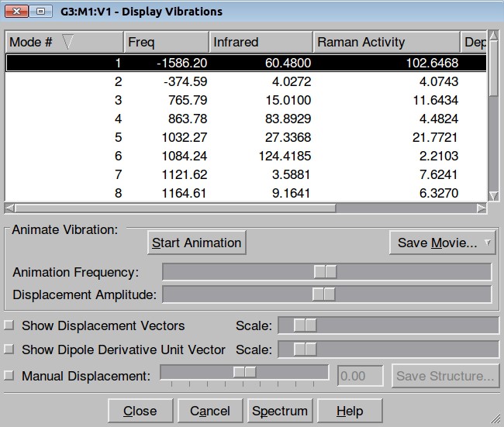Open the Spectrum button
The height and width of the screenshot is (427, 504).
coord(280,411)
